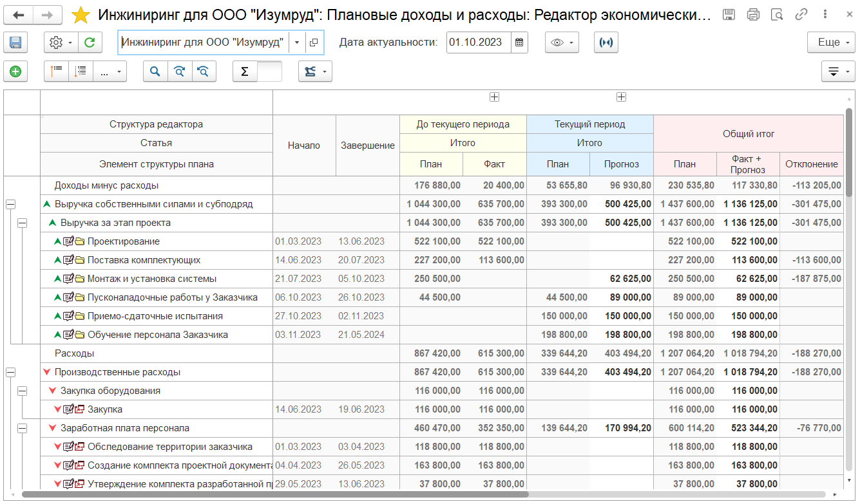The height and width of the screenshot is (504, 860).
Task: Click the green refresh arrow button
Action: 90,42
